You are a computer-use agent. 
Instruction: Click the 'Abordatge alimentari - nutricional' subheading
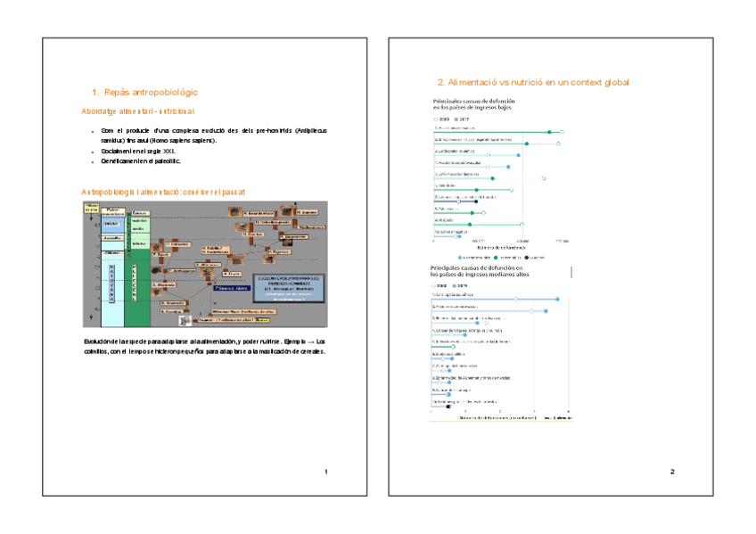(138, 111)
